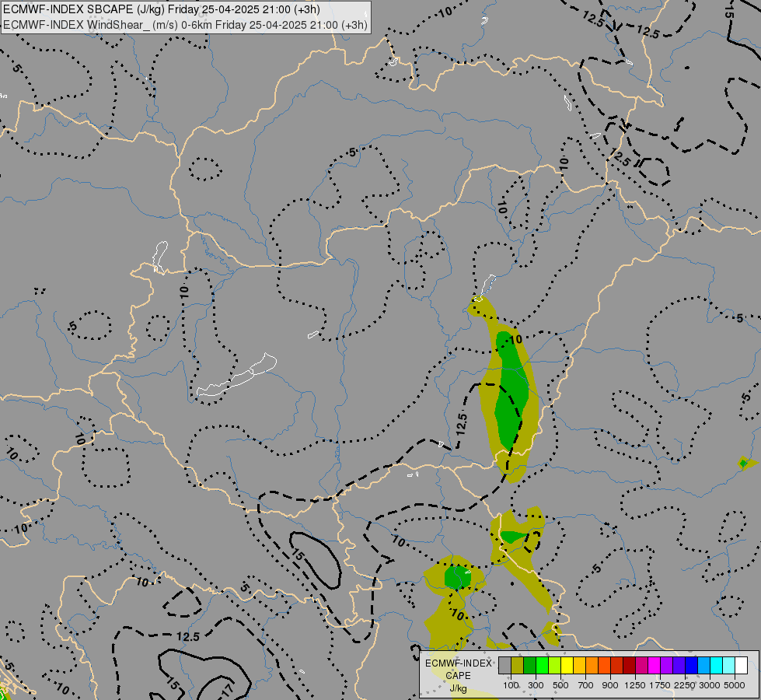761x700 pixels.
Task: Click the pale cyan swatch beside the white one
Action: (x=728, y=666)
